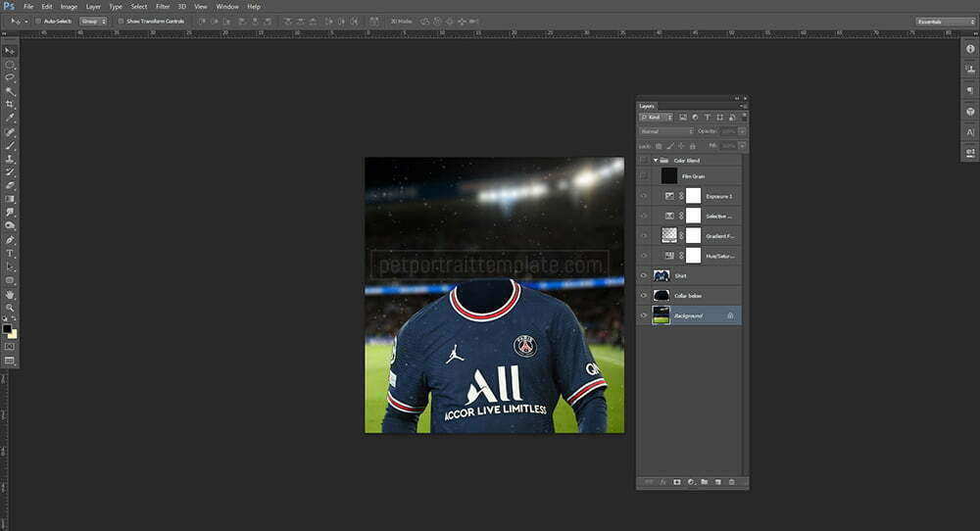The image size is (980, 531).
Task: Hide the Collar below layer
Action: click(x=644, y=296)
